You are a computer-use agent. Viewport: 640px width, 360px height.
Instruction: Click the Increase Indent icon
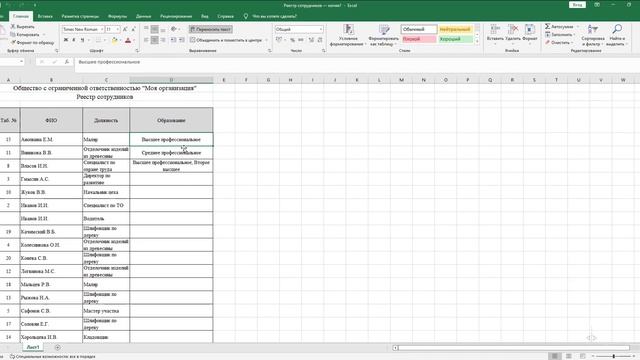pos(181,40)
